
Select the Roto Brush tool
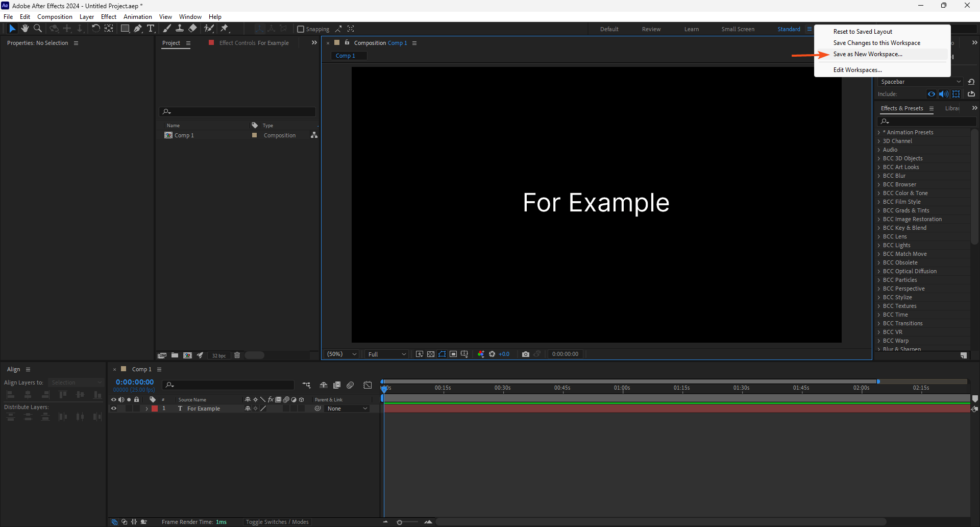[x=209, y=29]
